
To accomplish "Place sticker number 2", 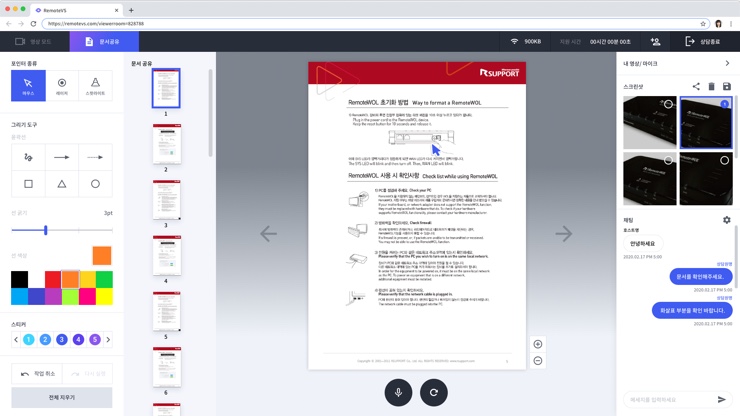I will pos(45,340).
